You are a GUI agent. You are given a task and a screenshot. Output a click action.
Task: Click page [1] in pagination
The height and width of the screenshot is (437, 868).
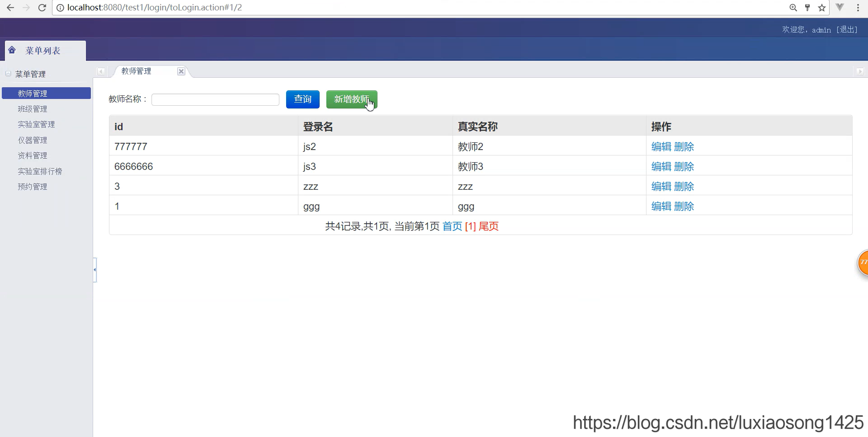click(470, 226)
